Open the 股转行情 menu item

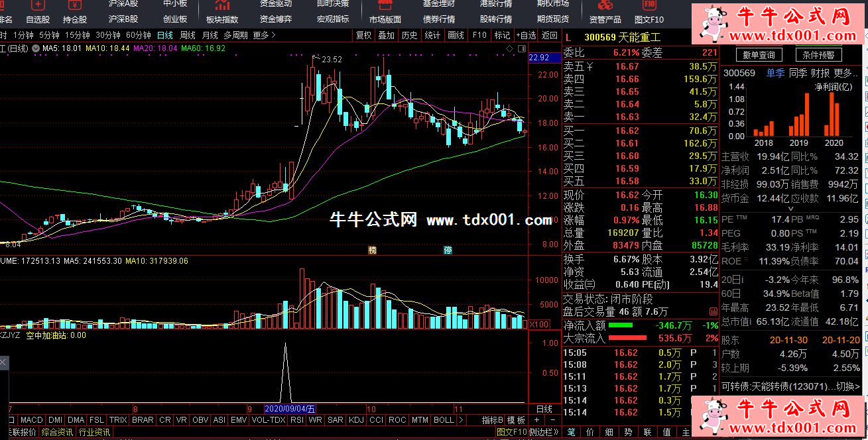tap(496, 19)
